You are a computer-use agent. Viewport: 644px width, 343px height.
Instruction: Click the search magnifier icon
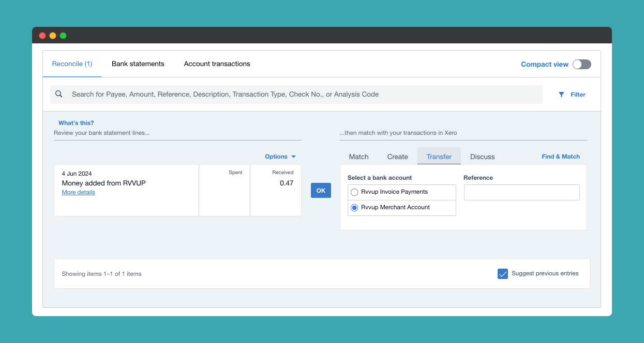(59, 94)
